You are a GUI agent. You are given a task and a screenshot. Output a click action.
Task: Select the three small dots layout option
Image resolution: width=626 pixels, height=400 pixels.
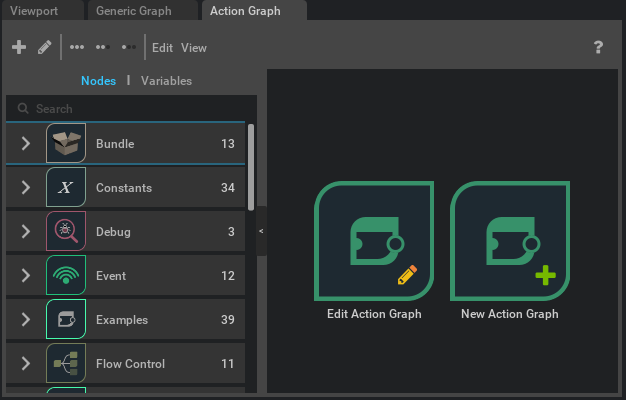(128, 47)
